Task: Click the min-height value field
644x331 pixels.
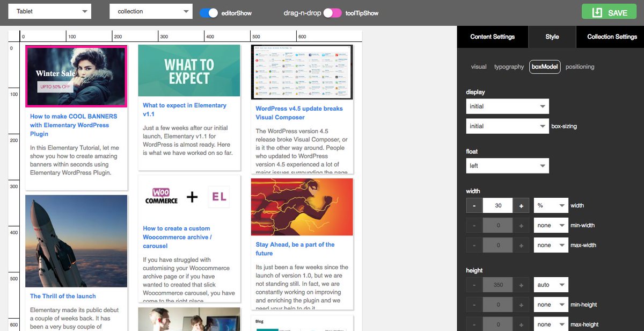Action: point(498,305)
